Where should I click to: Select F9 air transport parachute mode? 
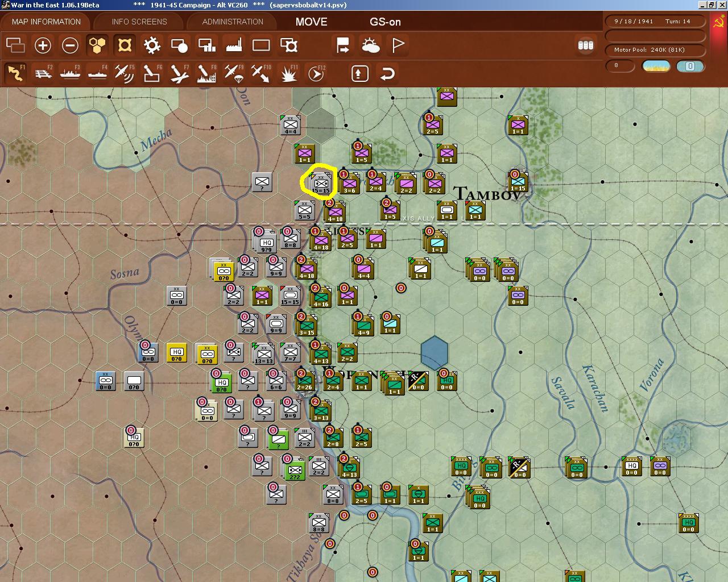pyautogui.click(x=234, y=73)
